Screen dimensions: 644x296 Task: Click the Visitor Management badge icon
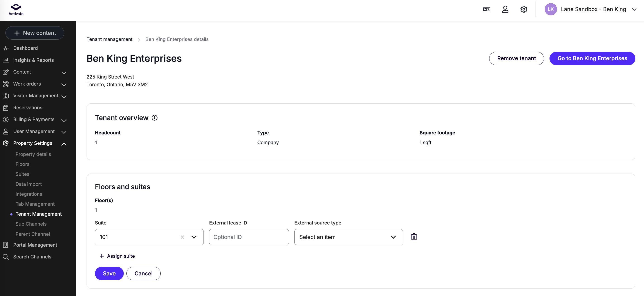coord(5,96)
